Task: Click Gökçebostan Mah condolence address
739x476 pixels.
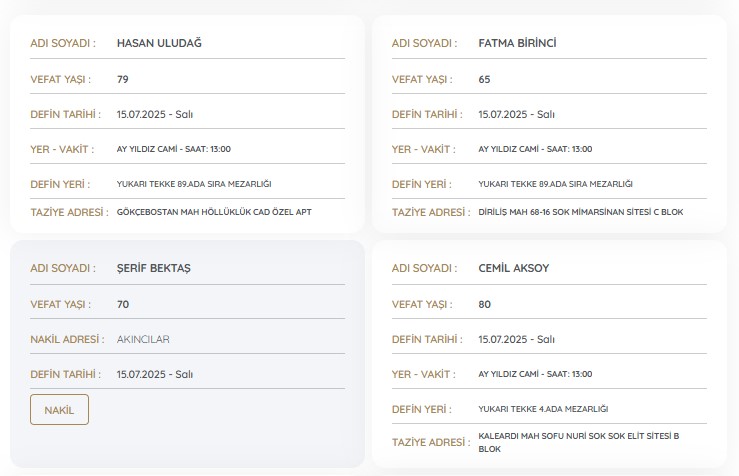Action: pyautogui.click(x=215, y=213)
